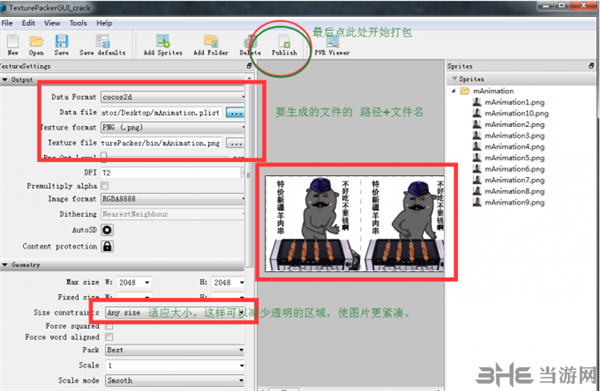Undock the Sprites panel
Viewport: 600px width, 391px height.
(592, 66)
